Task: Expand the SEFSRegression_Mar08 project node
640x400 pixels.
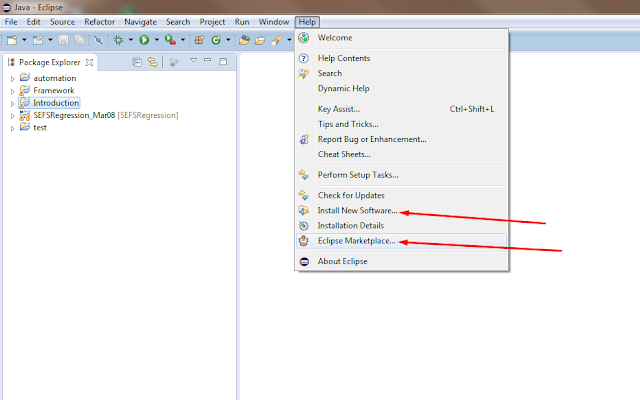Action: point(13,116)
